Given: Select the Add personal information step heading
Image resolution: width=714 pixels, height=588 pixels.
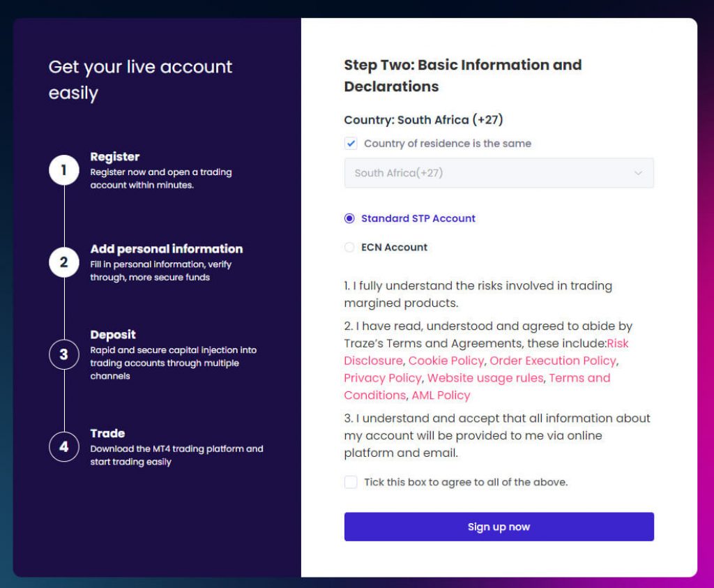Looking at the screenshot, I should click(x=166, y=249).
